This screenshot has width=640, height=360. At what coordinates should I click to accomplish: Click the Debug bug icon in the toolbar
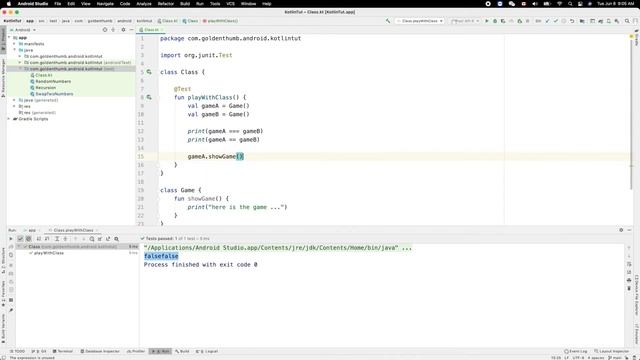[495, 21]
